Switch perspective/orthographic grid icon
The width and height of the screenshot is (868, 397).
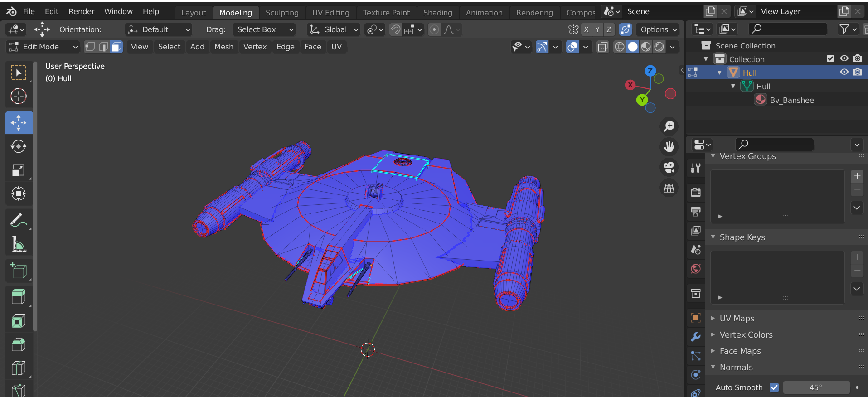click(x=669, y=188)
